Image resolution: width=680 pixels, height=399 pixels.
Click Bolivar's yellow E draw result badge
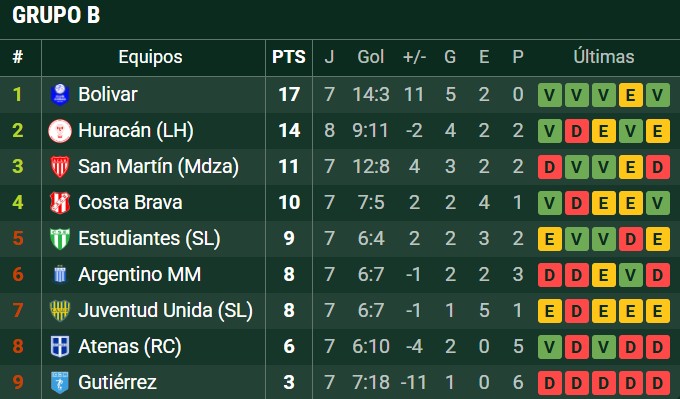(631, 95)
